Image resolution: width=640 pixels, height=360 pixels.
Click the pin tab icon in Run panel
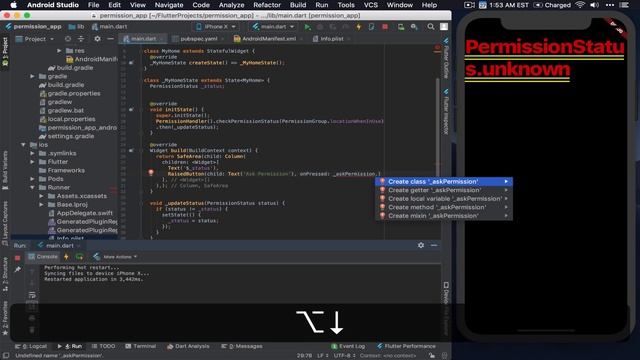(18, 269)
